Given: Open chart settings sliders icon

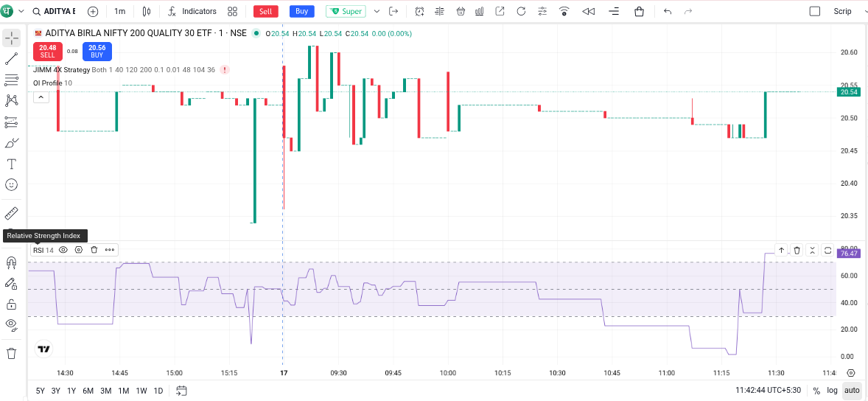Looking at the screenshot, I should tap(542, 11).
